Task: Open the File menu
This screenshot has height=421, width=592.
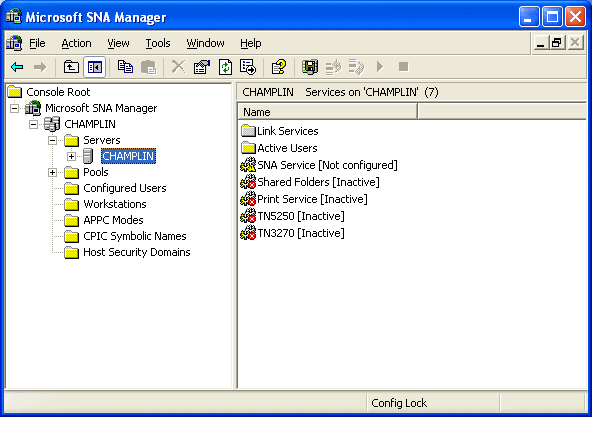Action: pos(37,43)
